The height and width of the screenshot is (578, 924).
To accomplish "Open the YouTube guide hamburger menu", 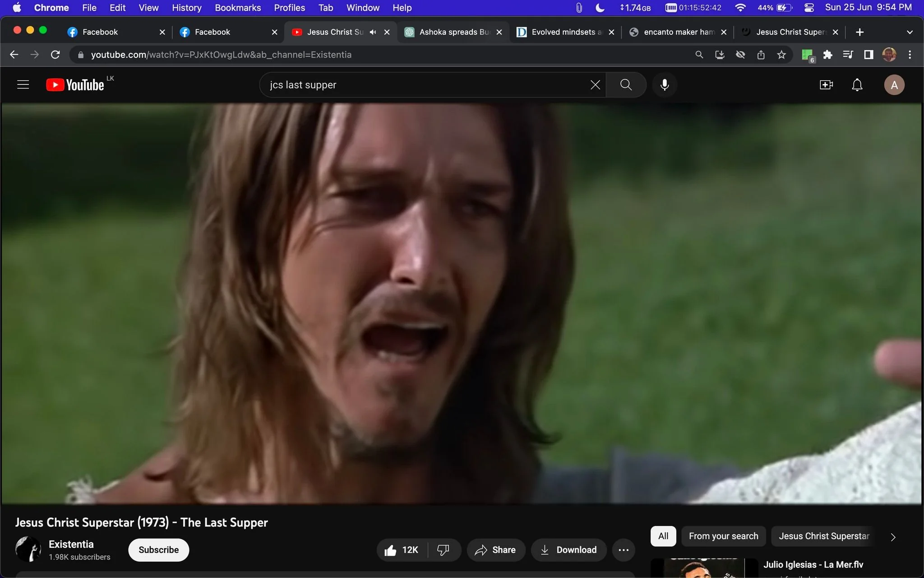I will tap(23, 84).
